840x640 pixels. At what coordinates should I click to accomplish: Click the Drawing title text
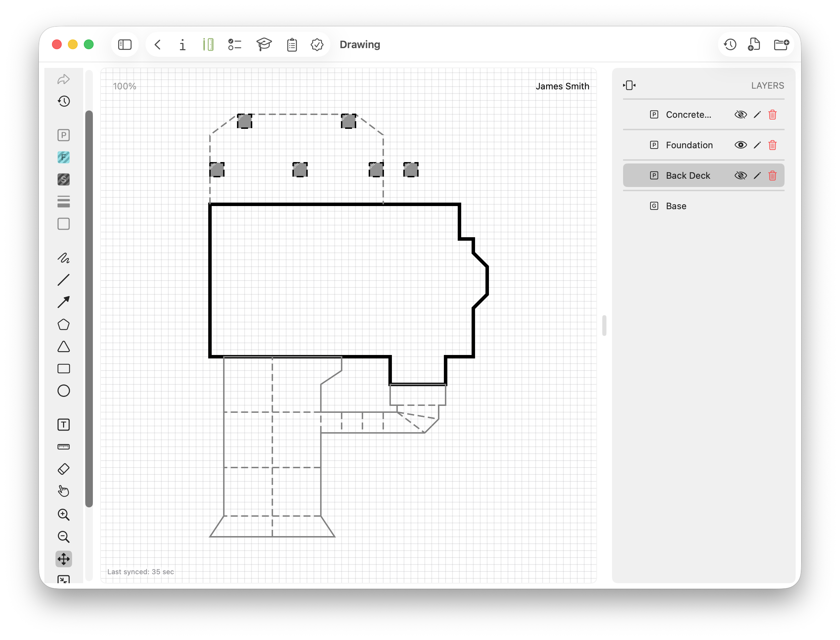point(360,45)
